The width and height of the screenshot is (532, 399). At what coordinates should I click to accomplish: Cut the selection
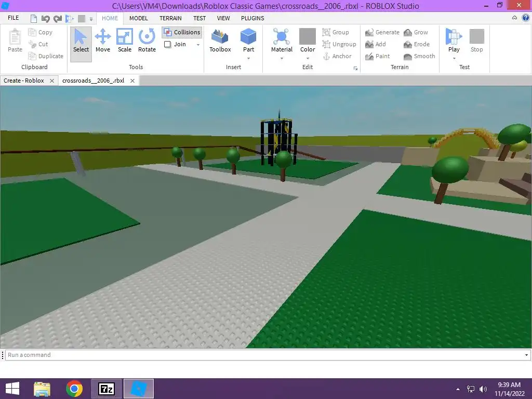pyautogui.click(x=38, y=44)
